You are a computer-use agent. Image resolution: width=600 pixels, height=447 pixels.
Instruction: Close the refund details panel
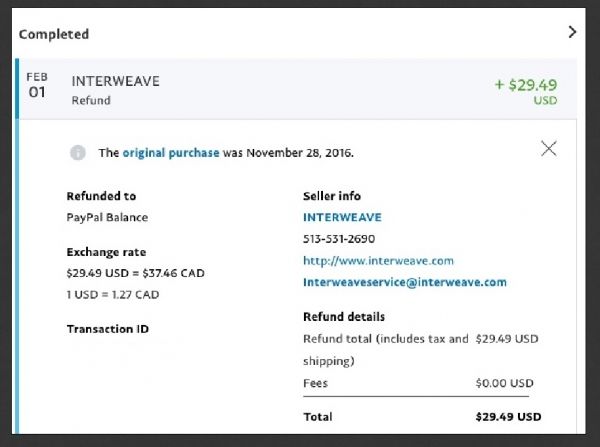pos(549,148)
